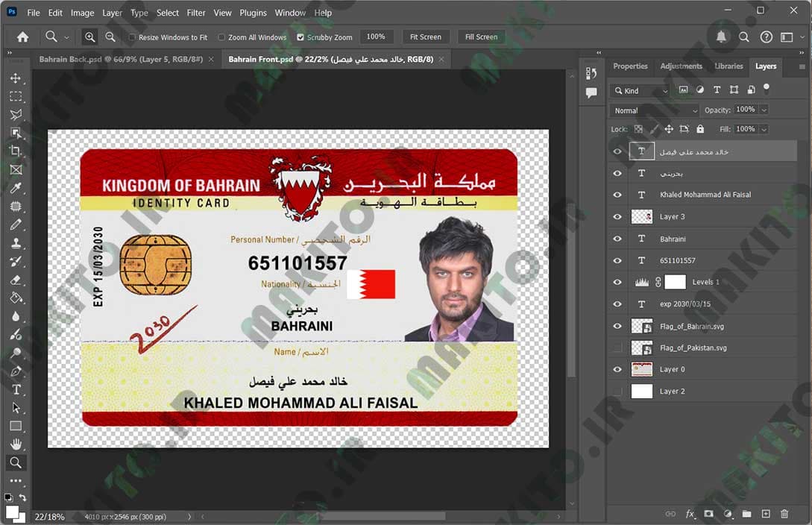Viewport: 812px width, 525px height.
Task: Open the Kind layer filter dropdown
Action: click(x=642, y=90)
